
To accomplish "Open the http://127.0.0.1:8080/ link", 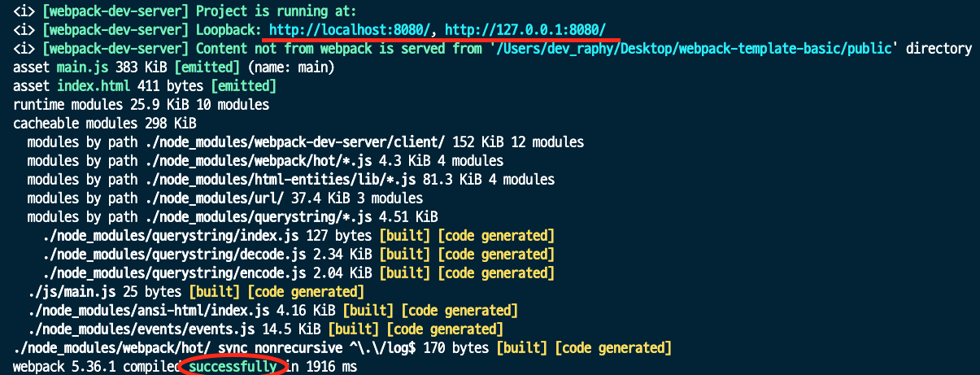I will [x=525, y=30].
